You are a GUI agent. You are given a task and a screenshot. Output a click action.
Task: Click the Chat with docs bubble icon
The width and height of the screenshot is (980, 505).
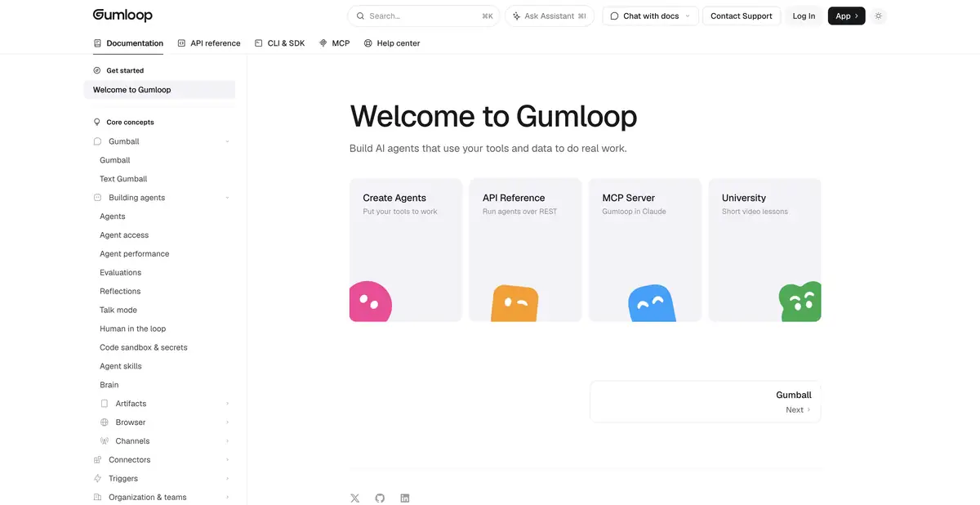[614, 16]
